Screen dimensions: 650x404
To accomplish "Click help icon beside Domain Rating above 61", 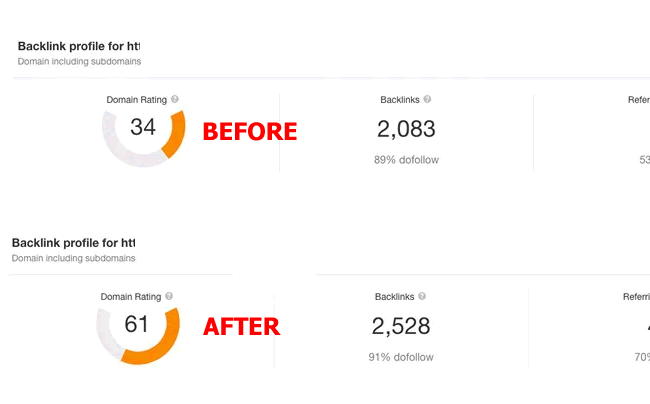I will coord(169,297).
